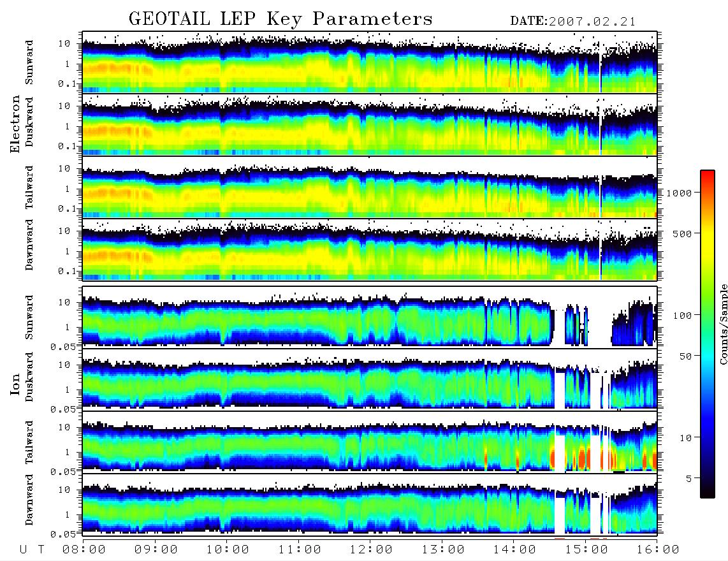Click the Electron Sunward spectrogram panel
728x561 pixels.
[x=370, y=62]
